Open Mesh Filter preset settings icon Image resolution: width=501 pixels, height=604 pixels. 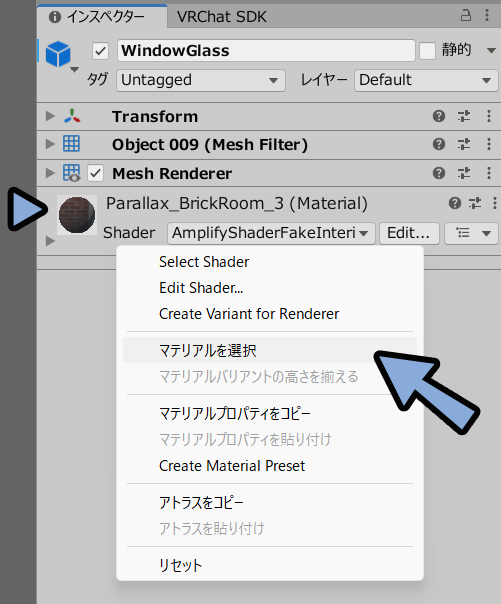point(464,144)
